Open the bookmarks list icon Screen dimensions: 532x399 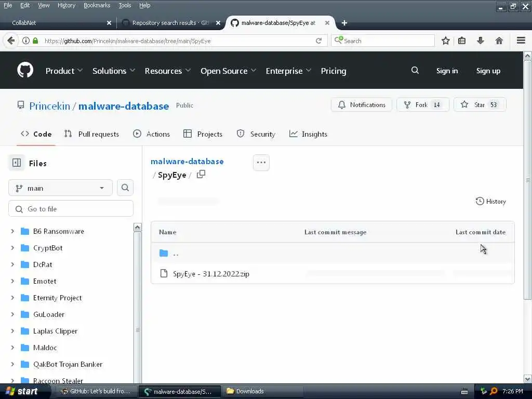(x=462, y=41)
